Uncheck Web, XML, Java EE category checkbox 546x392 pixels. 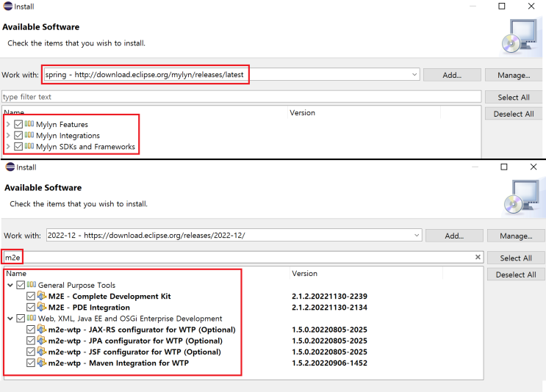(x=21, y=319)
